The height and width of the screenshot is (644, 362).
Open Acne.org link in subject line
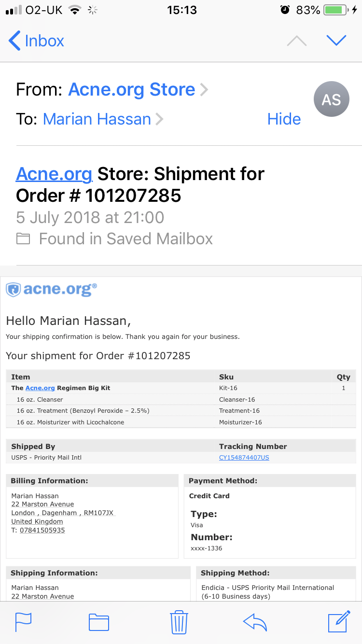click(x=54, y=174)
